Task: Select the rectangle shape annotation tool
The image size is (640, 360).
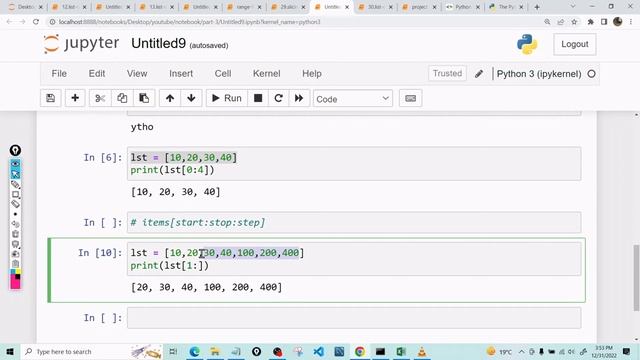Action: coord(15,194)
